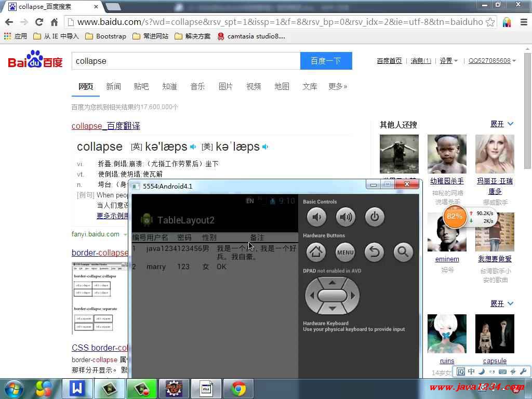Open Word-like W app in taskbar
The image size is (532, 399).
(x=77, y=389)
